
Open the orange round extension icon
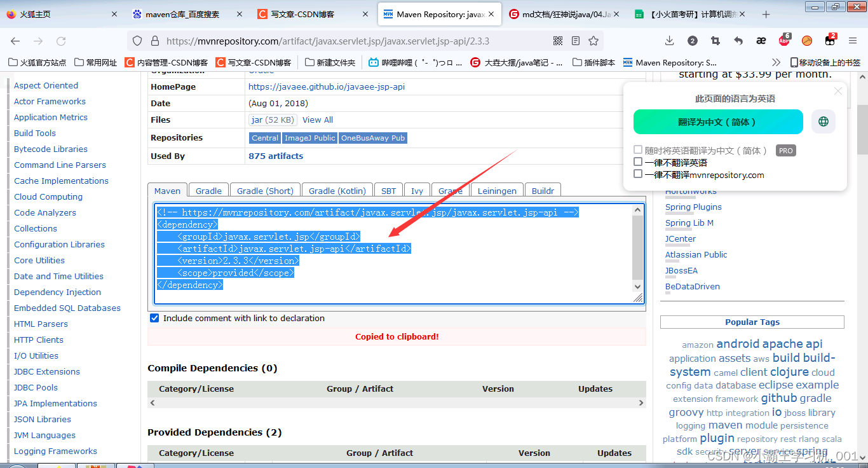[x=807, y=41]
